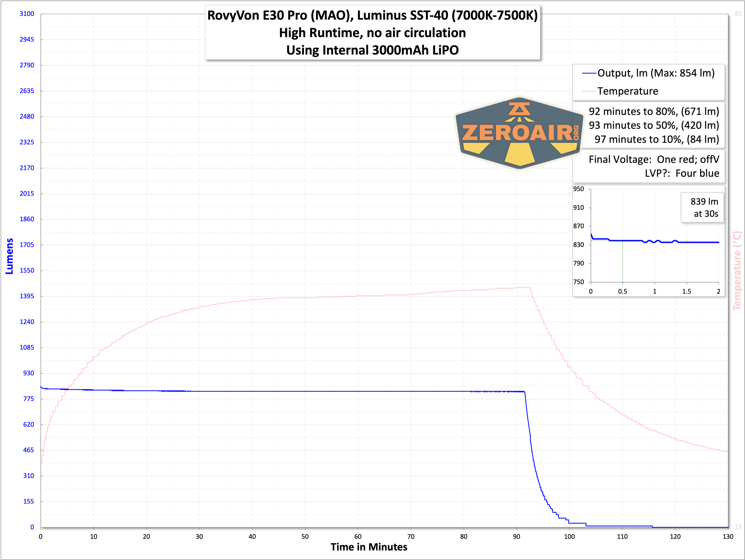Click the 130 label on time axis

coord(728,536)
